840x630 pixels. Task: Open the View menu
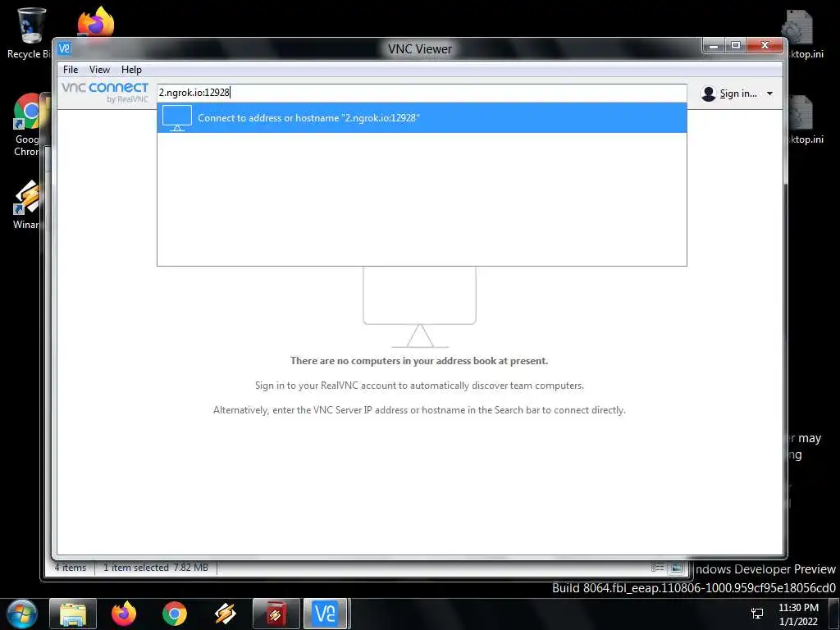(99, 70)
